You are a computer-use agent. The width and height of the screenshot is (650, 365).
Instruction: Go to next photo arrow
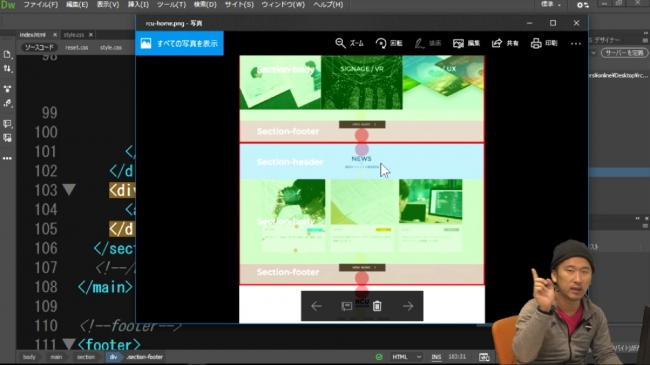pos(408,306)
